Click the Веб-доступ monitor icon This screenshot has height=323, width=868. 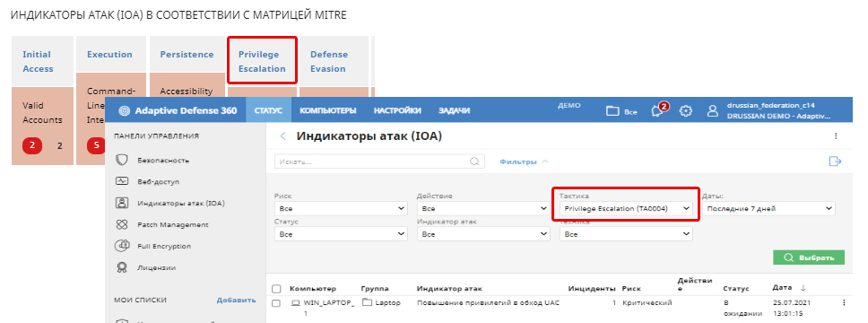point(122,181)
